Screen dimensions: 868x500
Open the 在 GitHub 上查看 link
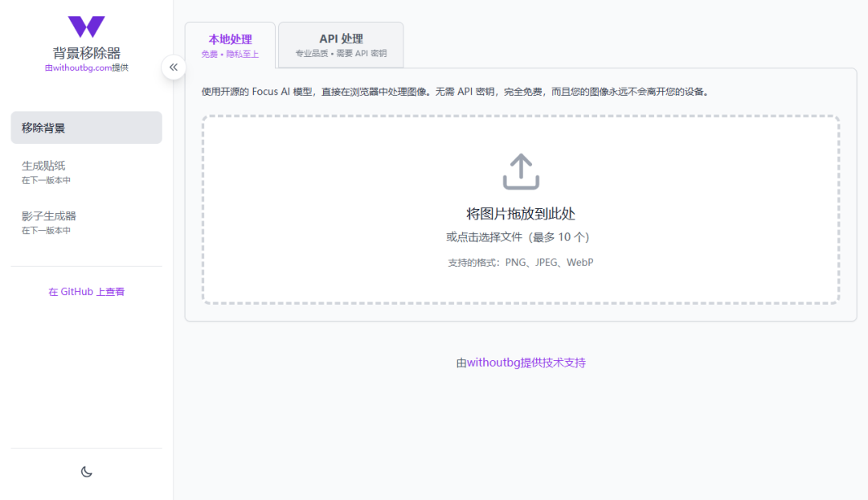pos(86,291)
